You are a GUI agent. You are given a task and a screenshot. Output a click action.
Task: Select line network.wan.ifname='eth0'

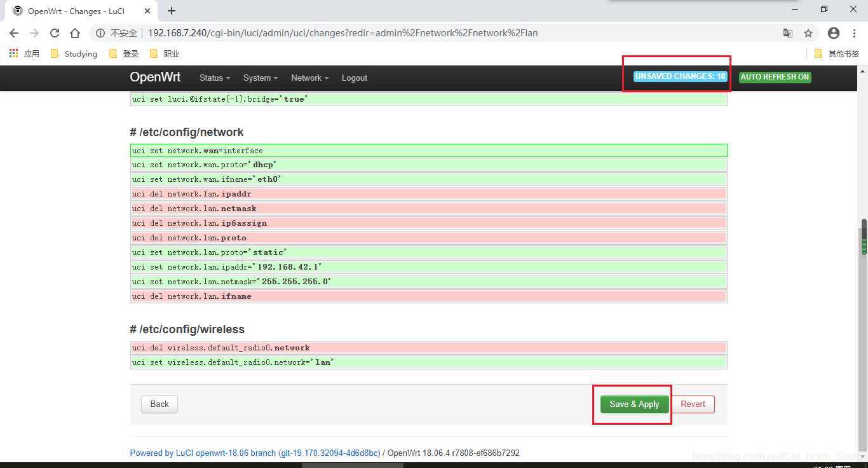[x=429, y=179]
